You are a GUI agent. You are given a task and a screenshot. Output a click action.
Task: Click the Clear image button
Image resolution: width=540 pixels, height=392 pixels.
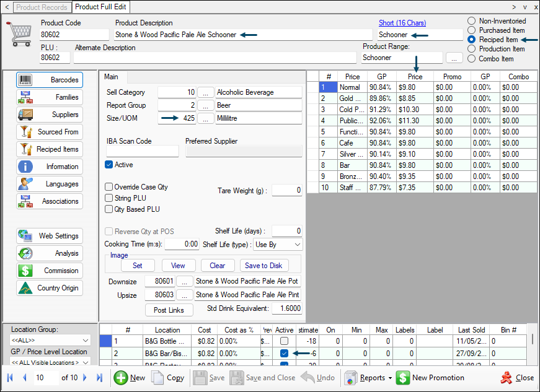218,266
